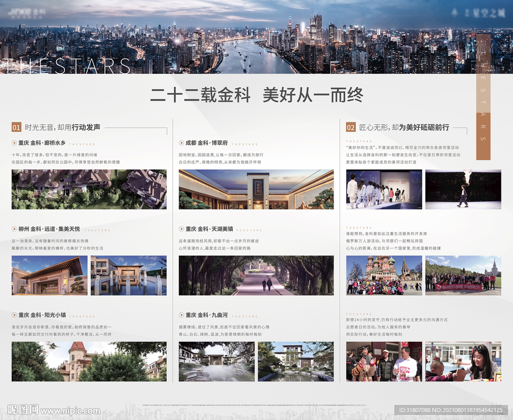
Task: Click the vertical brown THE STARS banner
Action: 483,97
